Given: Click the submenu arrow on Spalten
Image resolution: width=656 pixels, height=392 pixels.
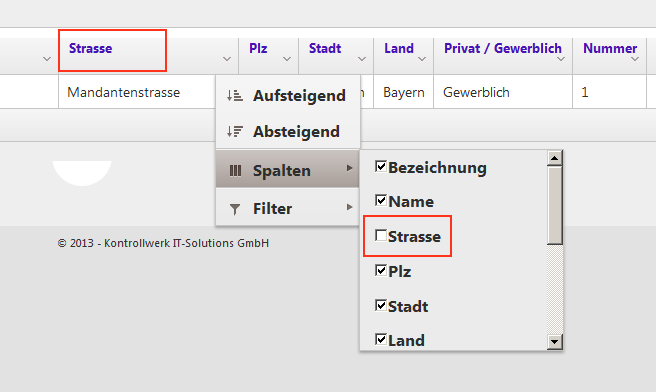Looking at the screenshot, I should 349,168.
